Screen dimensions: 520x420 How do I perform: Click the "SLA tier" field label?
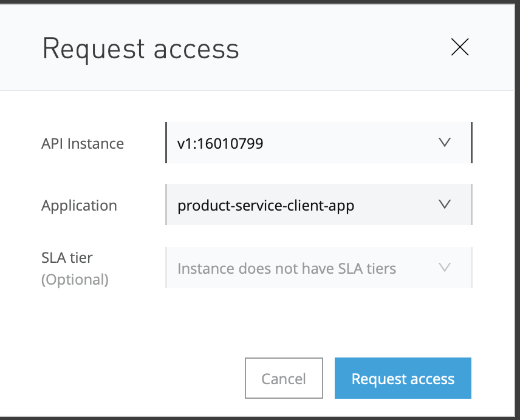67,258
